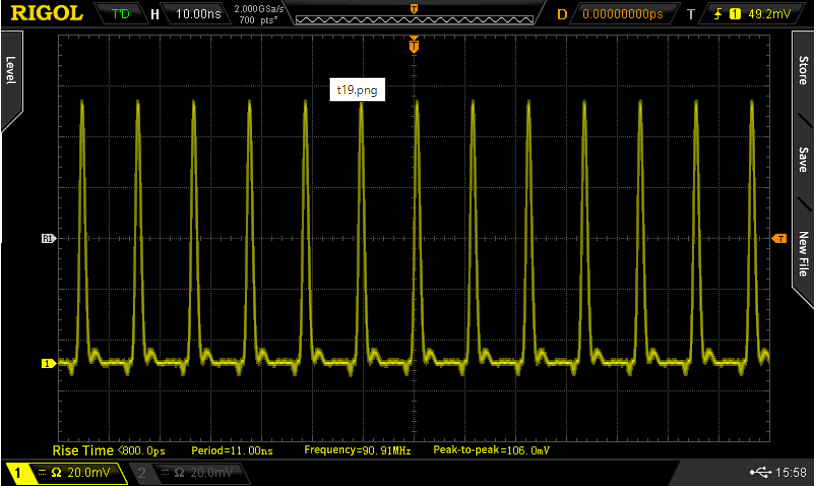Click the Peak-to-peak=106.0mV readout
This screenshot has width=816, height=486.
click(x=491, y=451)
